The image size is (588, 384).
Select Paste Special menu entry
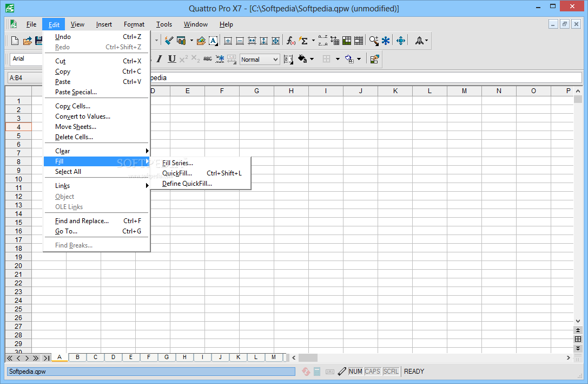97,92
